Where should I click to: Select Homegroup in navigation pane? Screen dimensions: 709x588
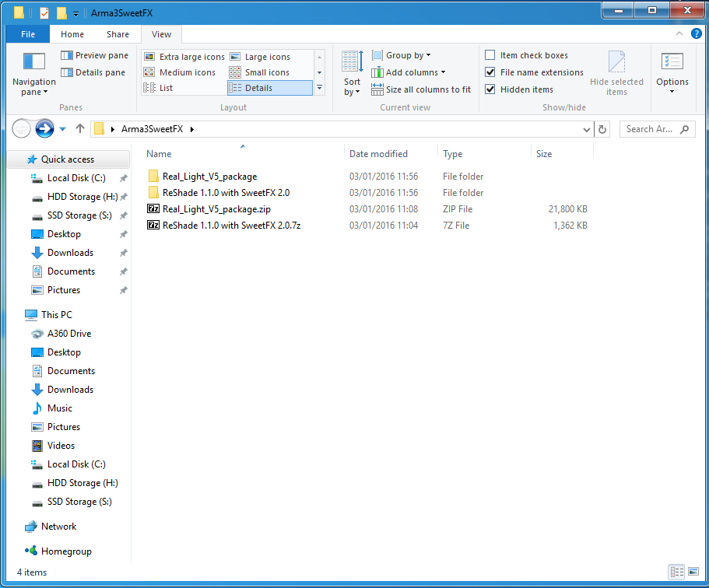[66, 551]
